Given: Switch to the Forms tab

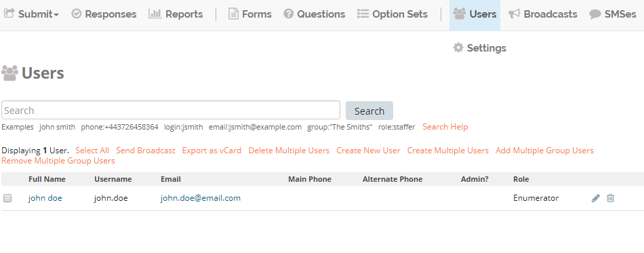Looking at the screenshot, I should point(250,14).
